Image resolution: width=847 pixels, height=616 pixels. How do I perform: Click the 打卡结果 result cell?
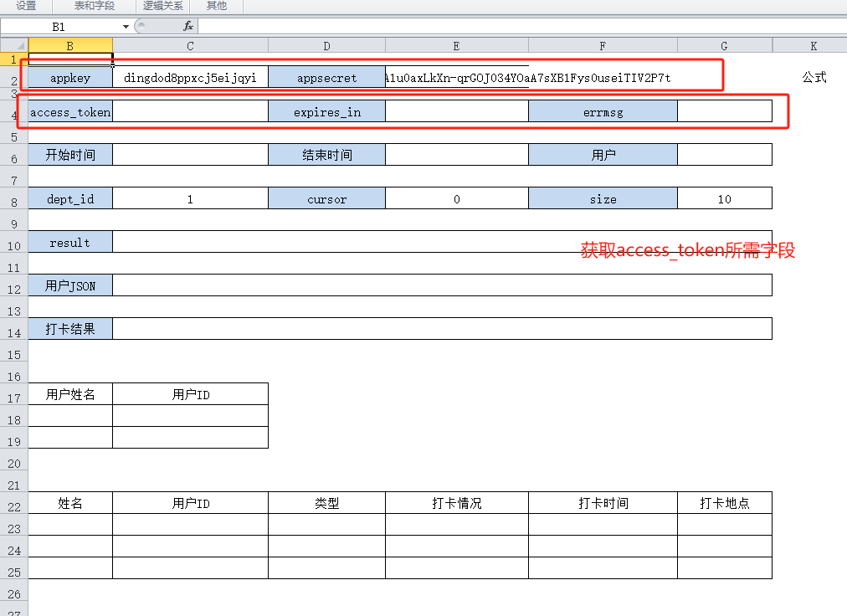pyautogui.click(x=442, y=329)
